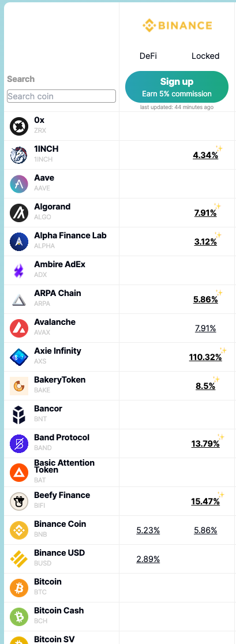236x644 pixels.
Task: Click the BakeryToken donut icon
Action: 19,385
